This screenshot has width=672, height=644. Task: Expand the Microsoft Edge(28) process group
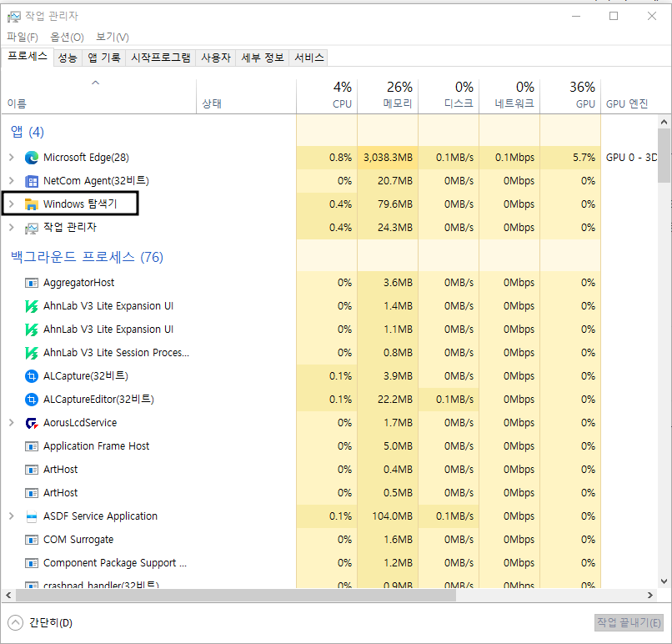click(12, 158)
